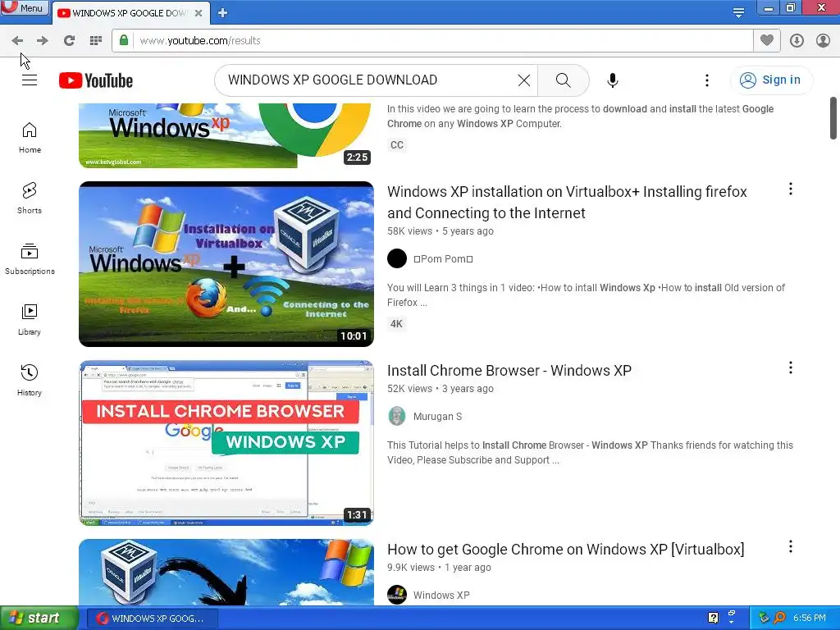Open the Speed Dial grid
This screenshot has width=840, height=630.
click(95, 40)
